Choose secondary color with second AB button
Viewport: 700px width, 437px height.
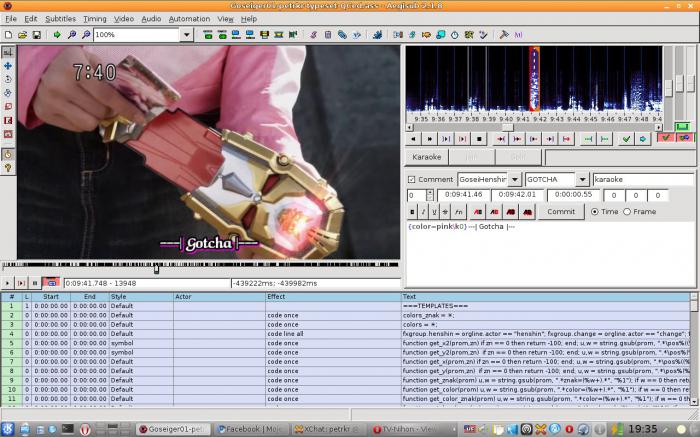[x=494, y=212]
